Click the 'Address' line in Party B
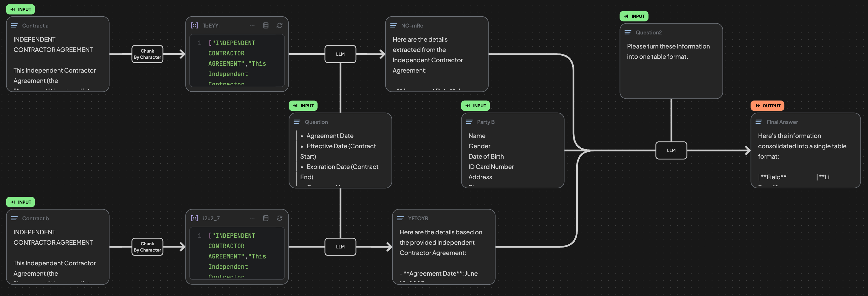 pos(480,177)
